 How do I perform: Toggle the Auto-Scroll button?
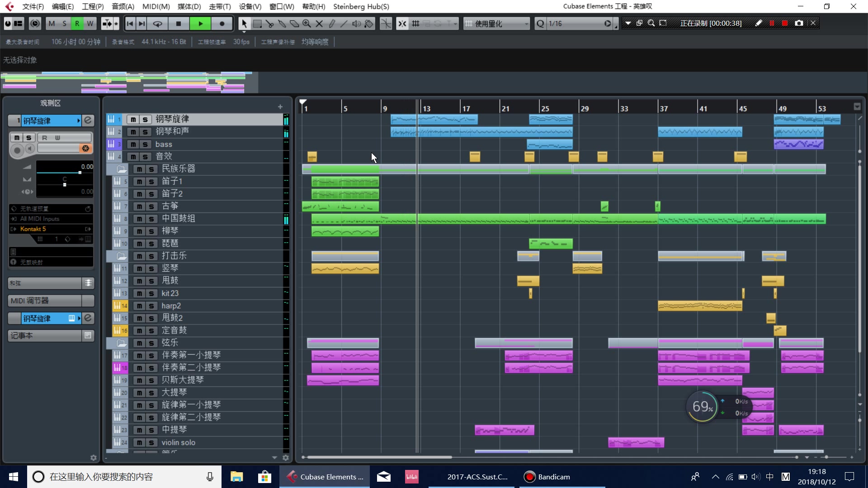107,23
